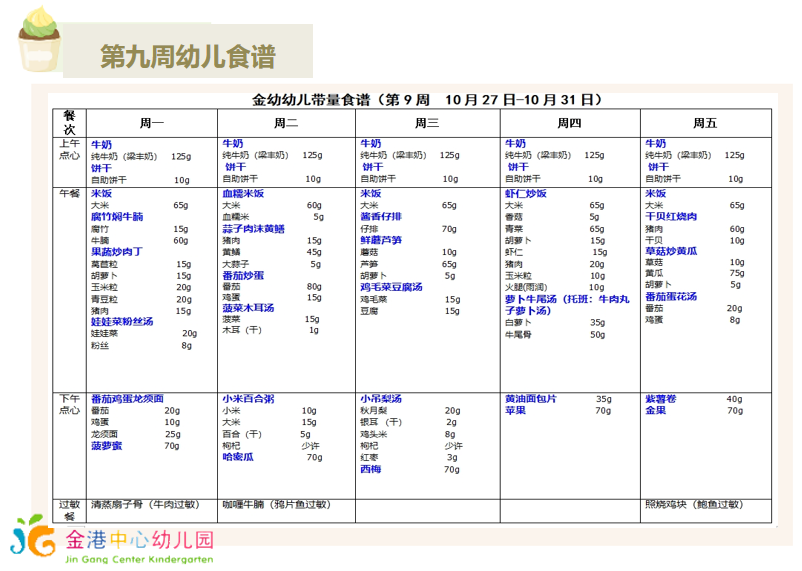Image resolution: width=802 pixels, height=571 pixels.
Task: Click the dish name 果蔬炒肉丁
Action: point(117,252)
